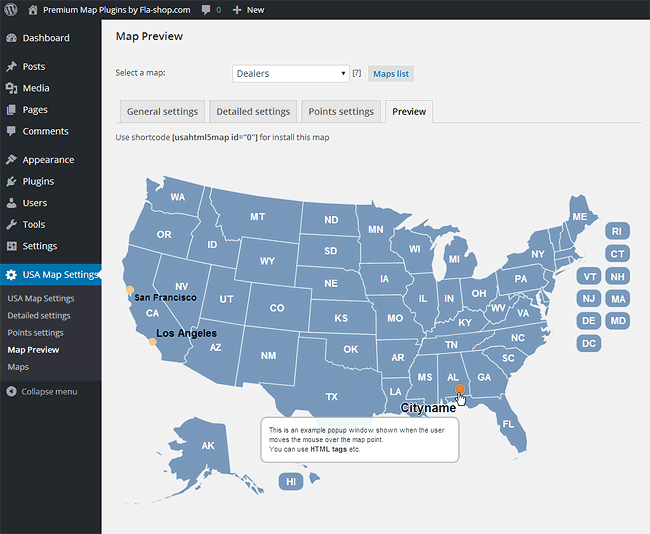Open the Points settings tab
Viewport: 650px width, 534px height.
click(341, 111)
